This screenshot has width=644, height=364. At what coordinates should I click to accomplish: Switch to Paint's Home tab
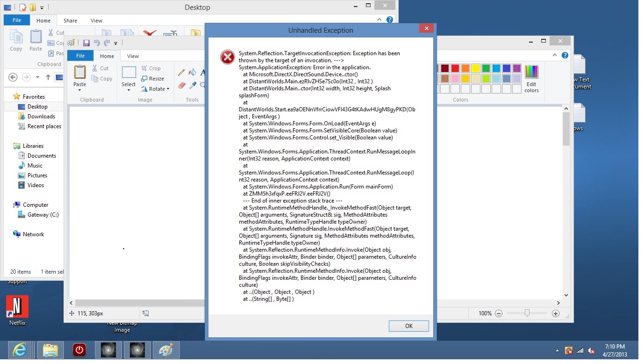pos(107,56)
